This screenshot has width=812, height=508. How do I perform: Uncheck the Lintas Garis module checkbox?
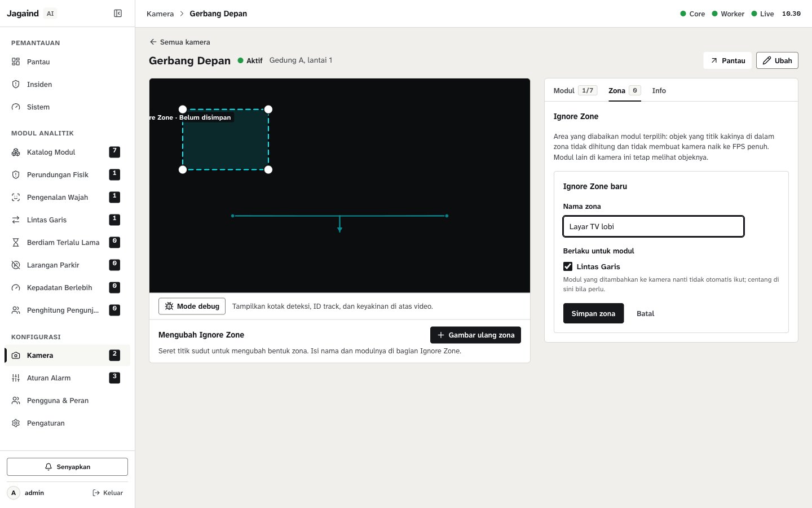[x=568, y=266]
